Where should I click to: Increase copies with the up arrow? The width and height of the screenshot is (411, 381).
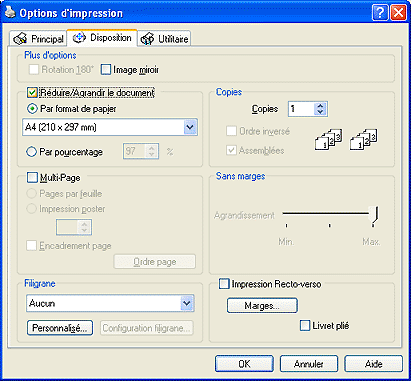pos(320,106)
